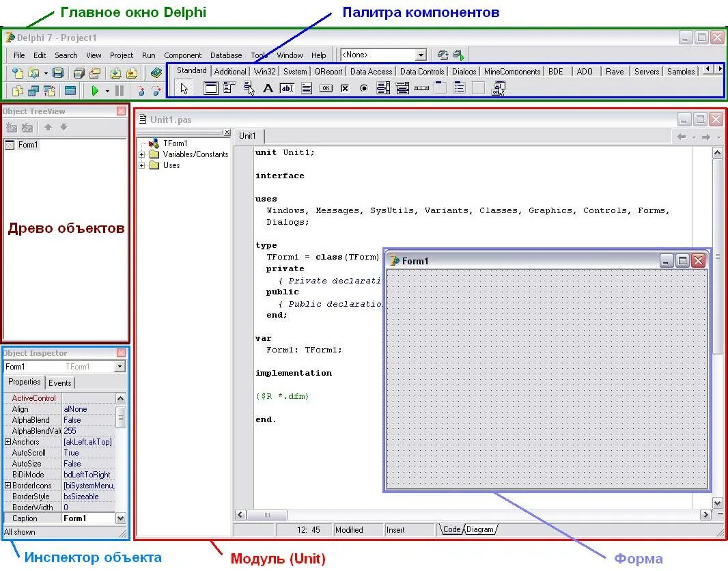Click Remove File from Project icon
The image size is (728, 571).
132,72
